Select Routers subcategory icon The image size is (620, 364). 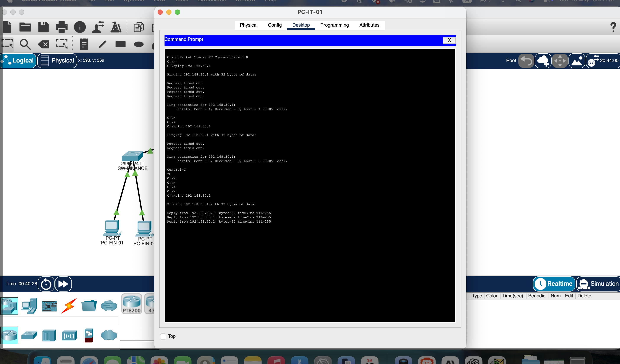tap(9, 335)
